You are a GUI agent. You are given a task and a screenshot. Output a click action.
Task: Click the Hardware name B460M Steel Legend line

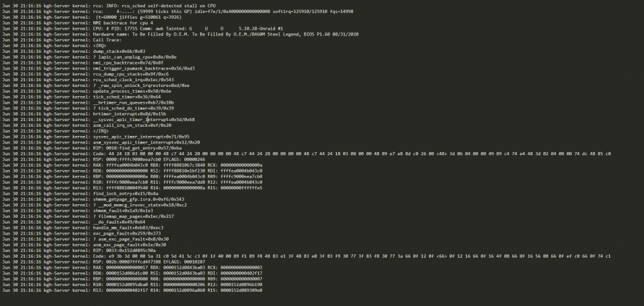click(180, 34)
